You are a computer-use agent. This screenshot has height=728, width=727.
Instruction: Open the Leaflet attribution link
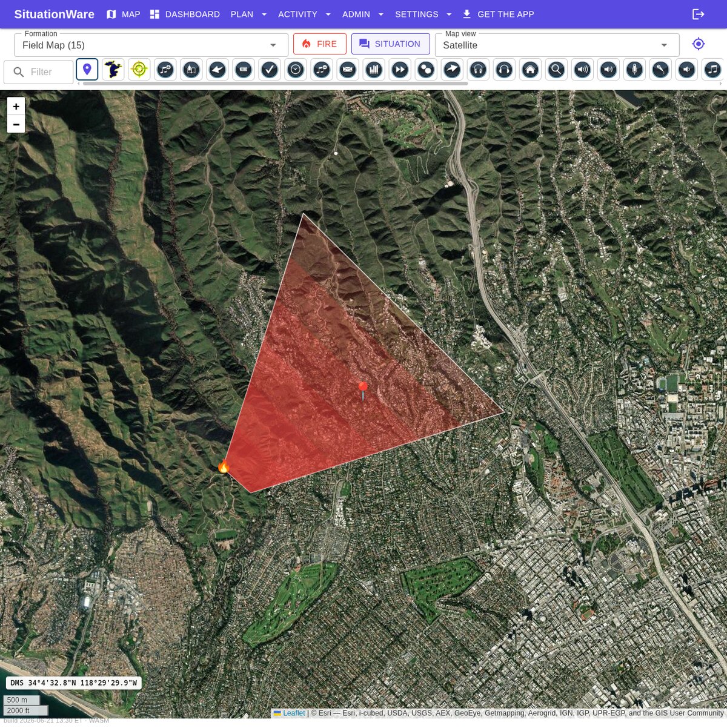pos(294,713)
